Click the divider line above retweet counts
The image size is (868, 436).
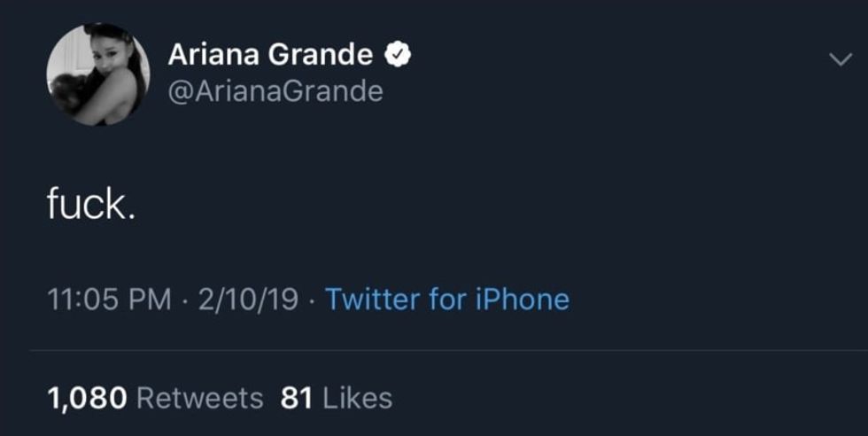443,350
